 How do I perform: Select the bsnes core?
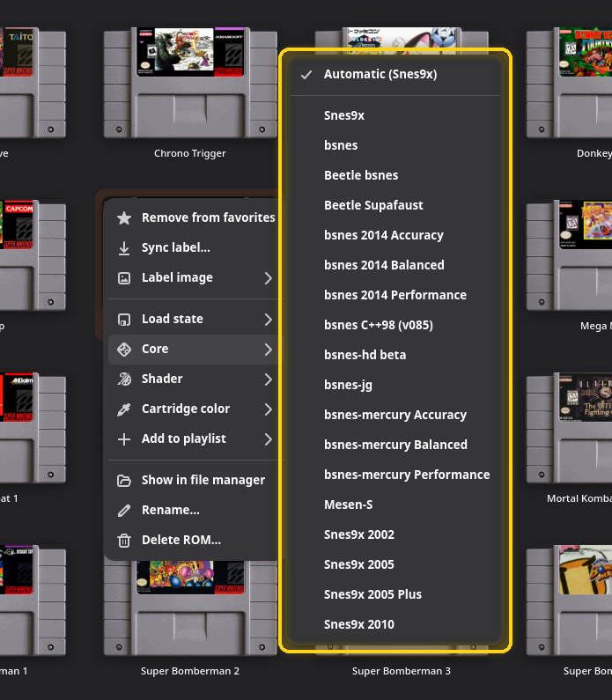pyautogui.click(x=394, y=145)
